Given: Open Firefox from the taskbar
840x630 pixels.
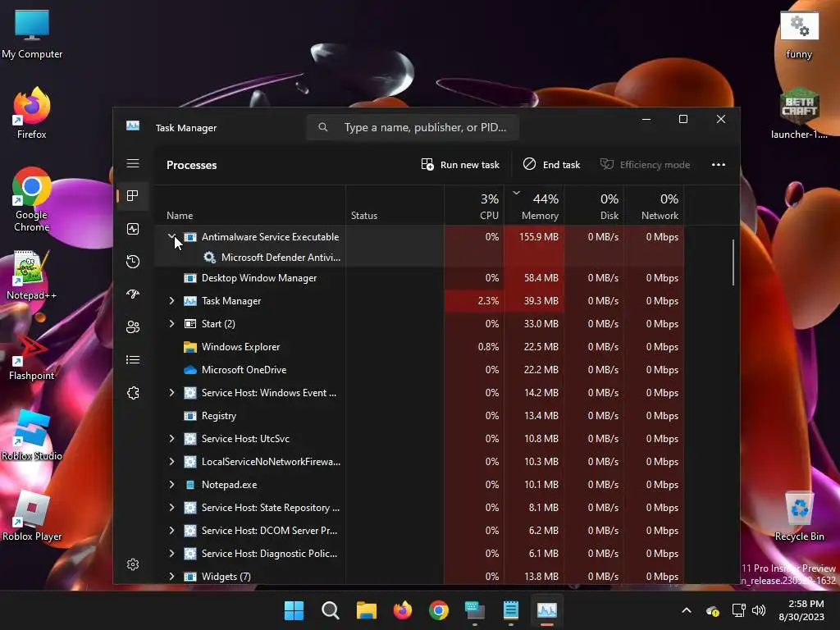Looking at the screenshot, I should point(402,610).
